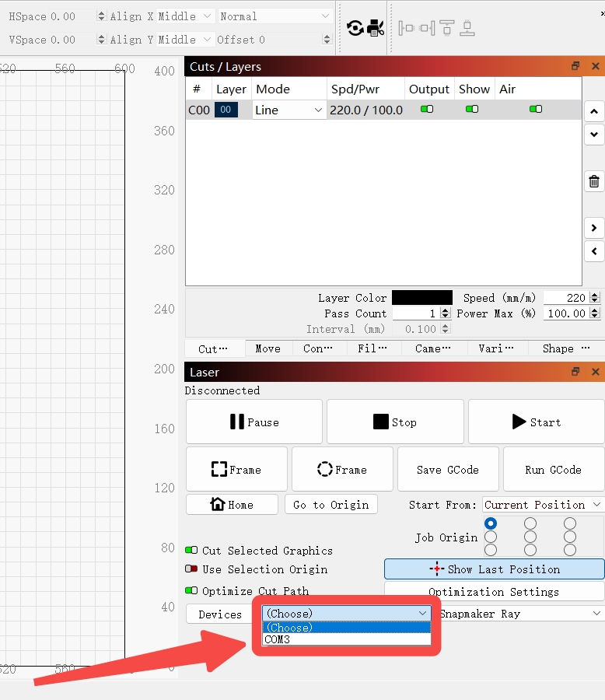Click the align top distribute icon
Viewport: 605px width, 700px height.
click(447, 28)
